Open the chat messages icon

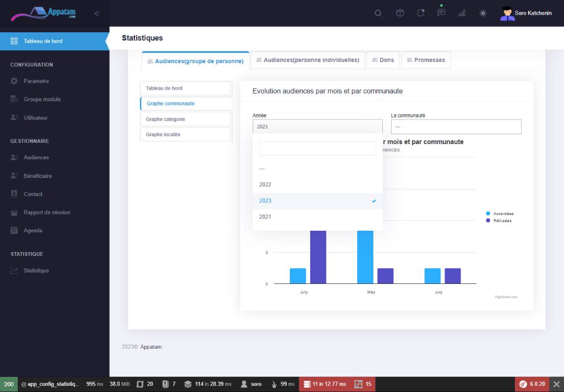(x=441, y=13)
